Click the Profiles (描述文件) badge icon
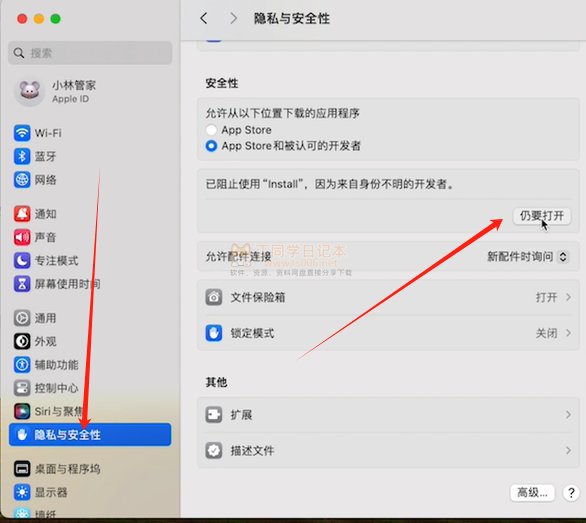This screenshot has height=523, width=586. pos(214,450)
